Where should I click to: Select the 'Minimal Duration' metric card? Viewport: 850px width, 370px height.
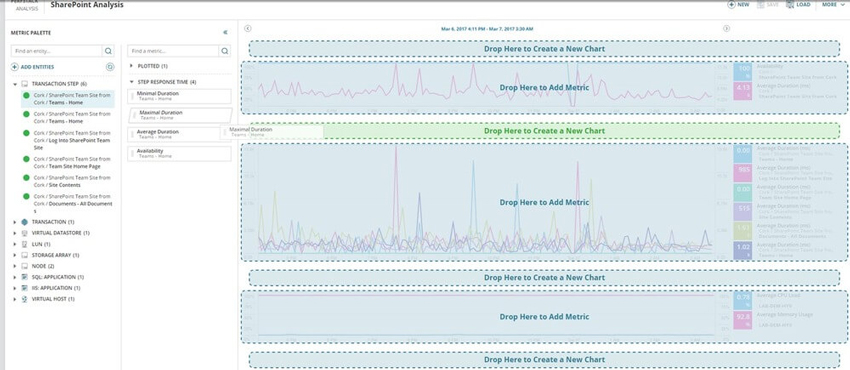point(179,96)
